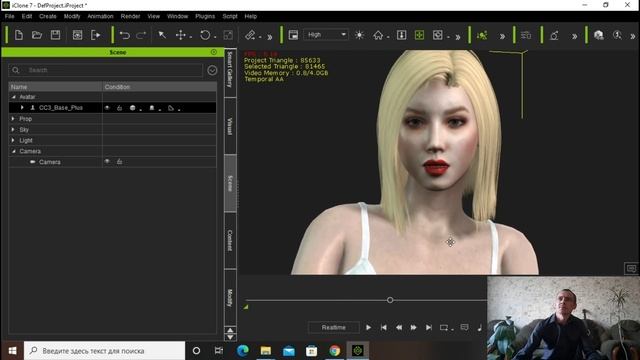Close the Scene panel with its circle button
Screen dimensions: 640x360
[x=213, y=52]
